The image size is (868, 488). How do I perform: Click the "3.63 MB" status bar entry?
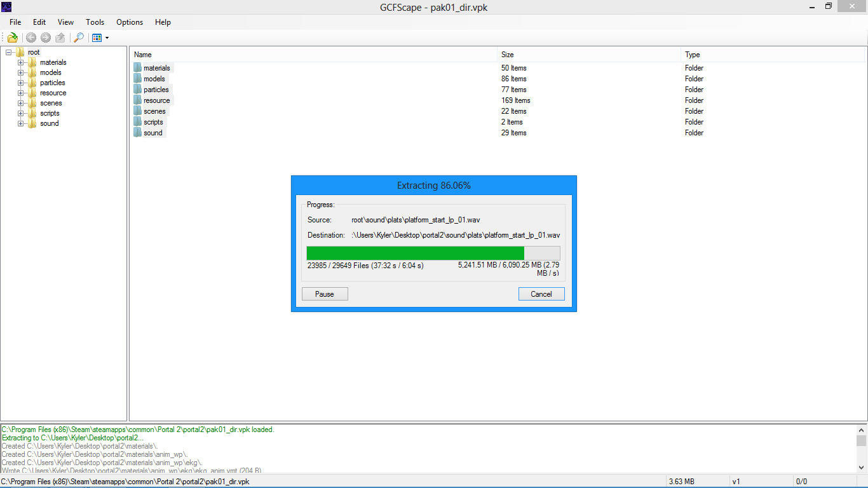(681, 482)
